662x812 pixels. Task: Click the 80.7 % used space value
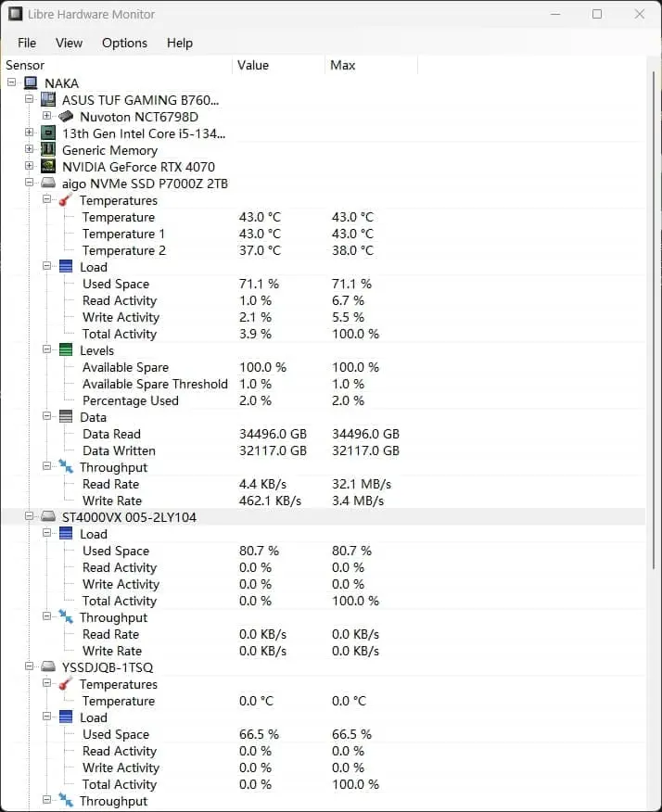[x=259, y=551]
